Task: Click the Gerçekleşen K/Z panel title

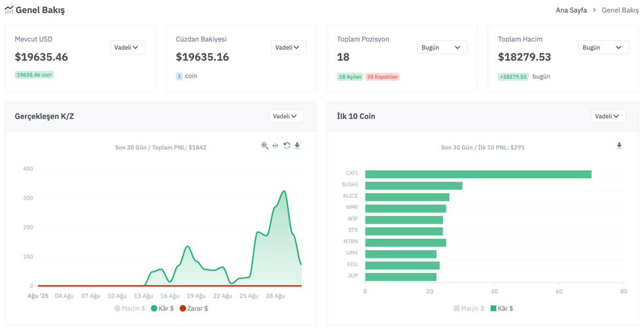Action: [45, 116]
